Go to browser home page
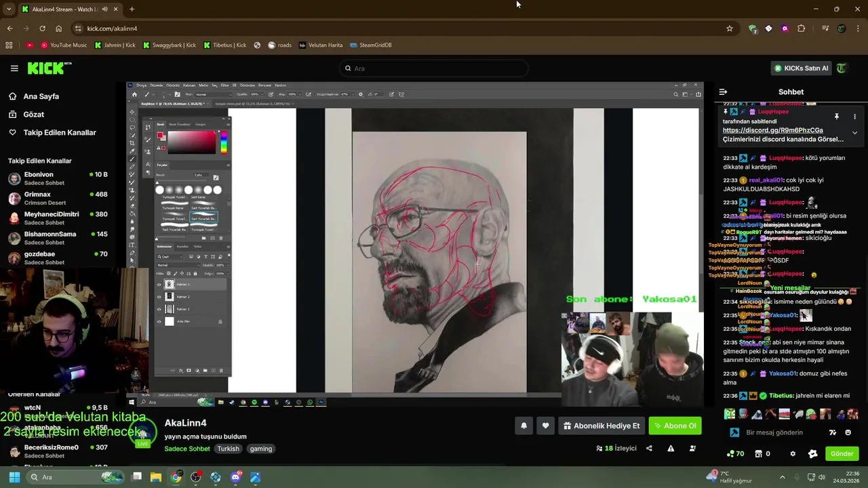Screen dimensions: 868x488 pos(58,28)
